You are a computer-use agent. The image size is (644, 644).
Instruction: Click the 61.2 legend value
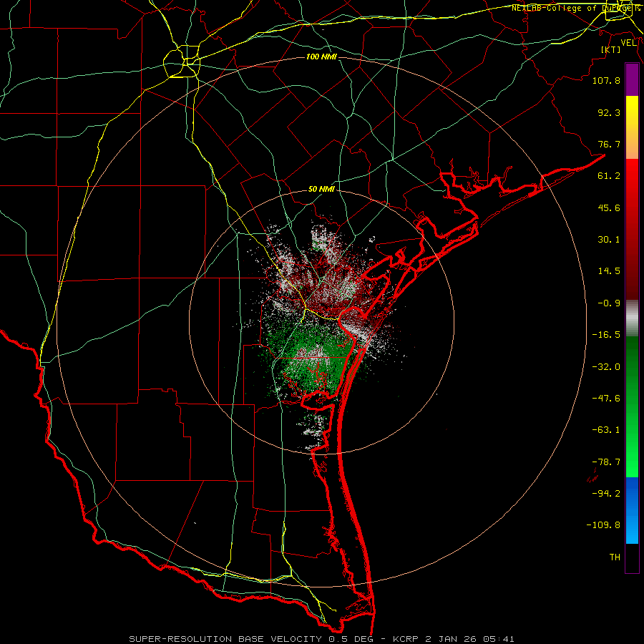[x=609, y=176]
